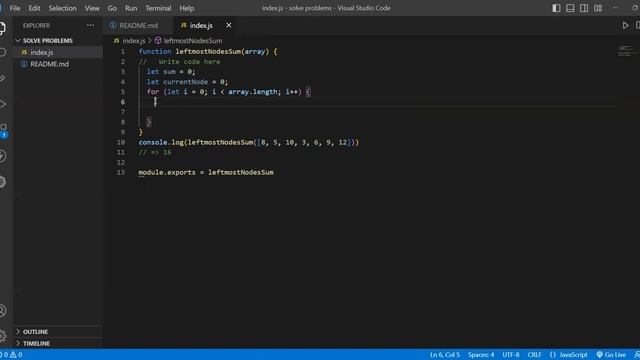Select the index.js editor tab
The image size is (640, 360).
202,25
